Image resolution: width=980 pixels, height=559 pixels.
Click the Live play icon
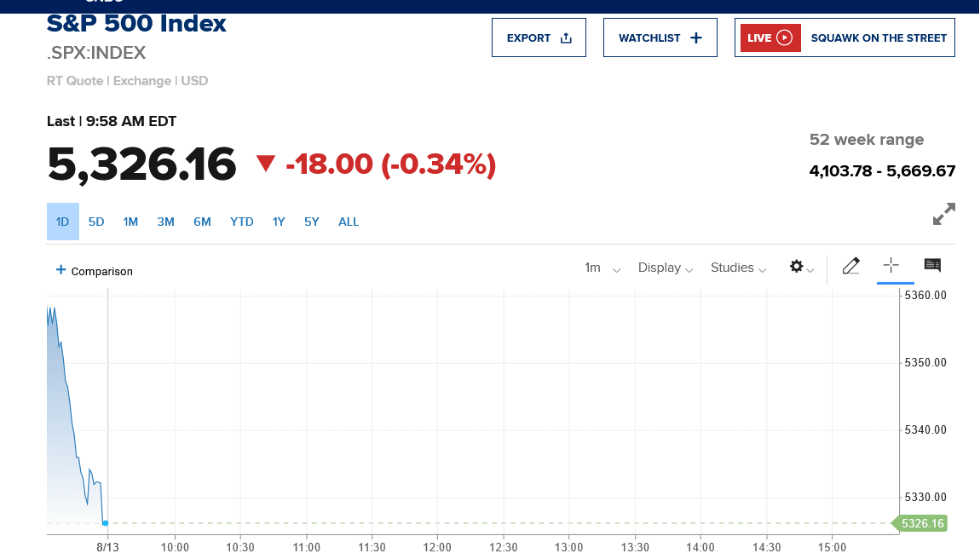pyautogui.click(x=784, y=37)
